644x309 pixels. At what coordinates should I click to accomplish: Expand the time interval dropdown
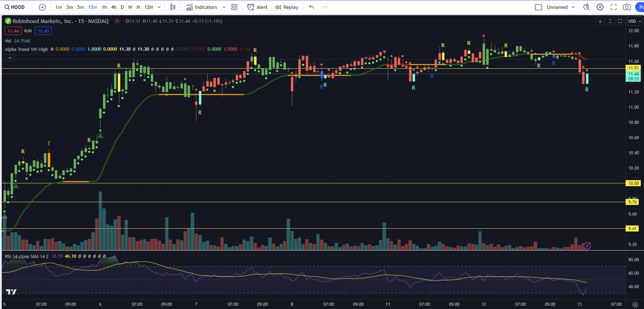click(159, 8)
